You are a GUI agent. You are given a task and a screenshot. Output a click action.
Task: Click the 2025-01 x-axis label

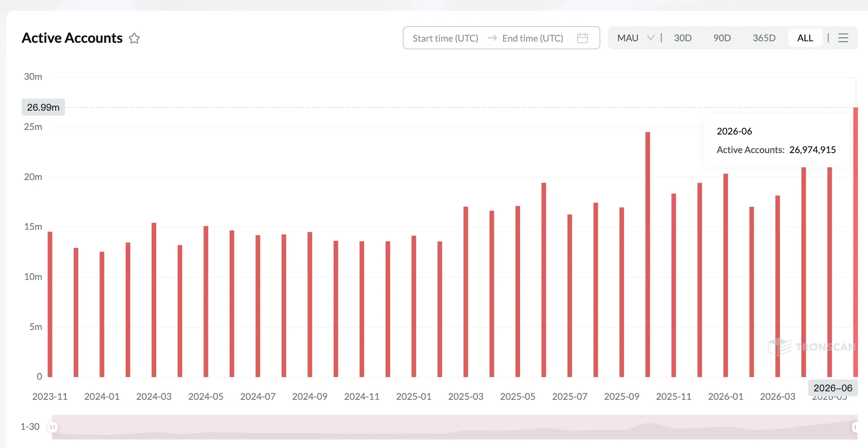(x=414, y=396)
